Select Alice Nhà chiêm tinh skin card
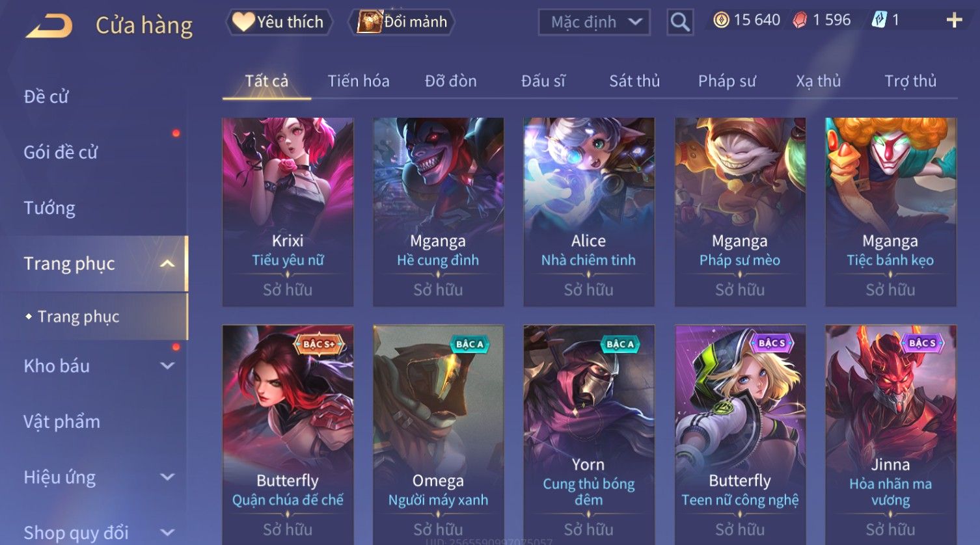Viewport: 980px width, 545px height. [x=589, y=211]
